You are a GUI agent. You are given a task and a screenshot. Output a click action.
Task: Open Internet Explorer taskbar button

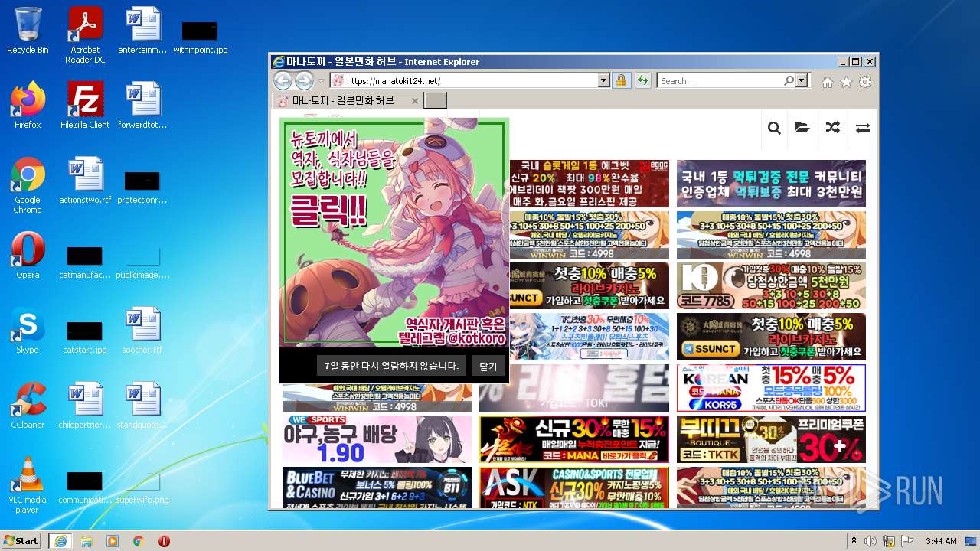tap(60, 540)
